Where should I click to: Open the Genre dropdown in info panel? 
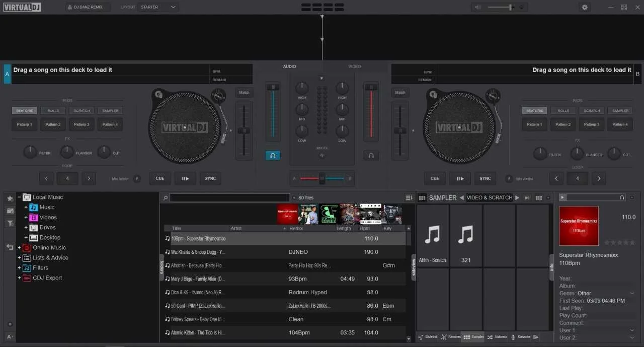pos(632,293)
